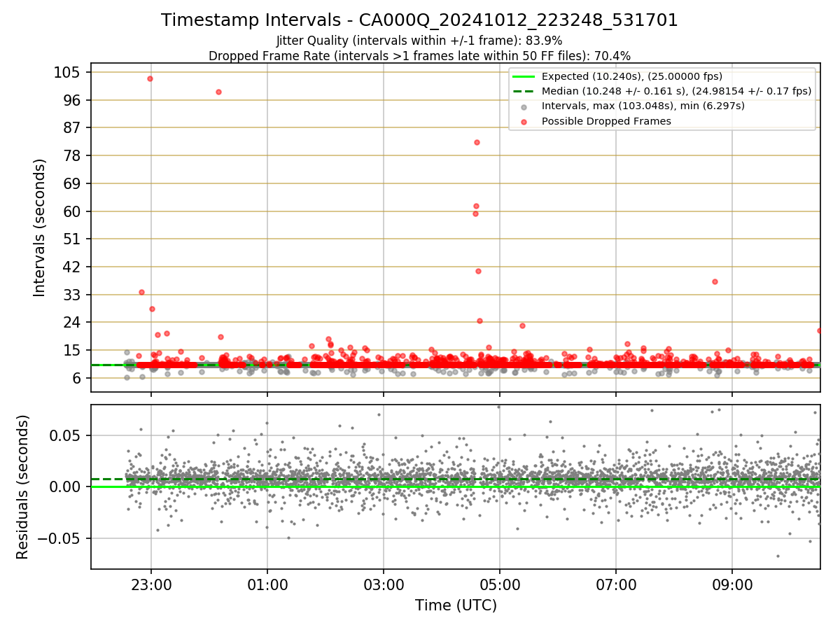Click the red outlier point near 99 seconds

pyautogui.click(x=218, y=92)
